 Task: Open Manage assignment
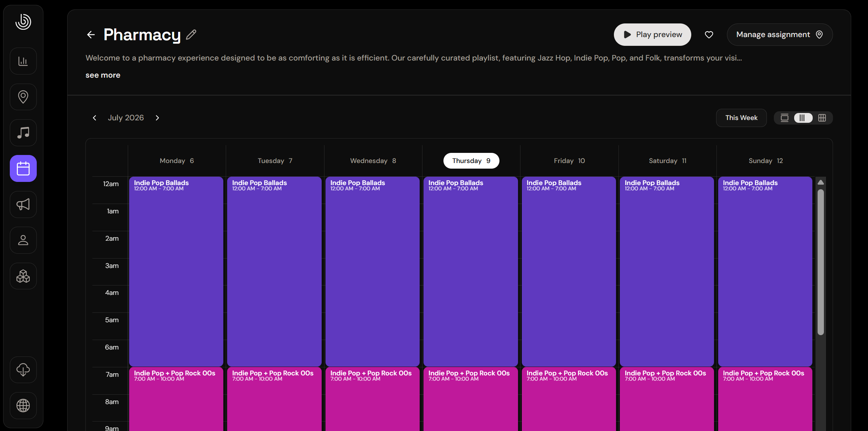coord(779,35)
